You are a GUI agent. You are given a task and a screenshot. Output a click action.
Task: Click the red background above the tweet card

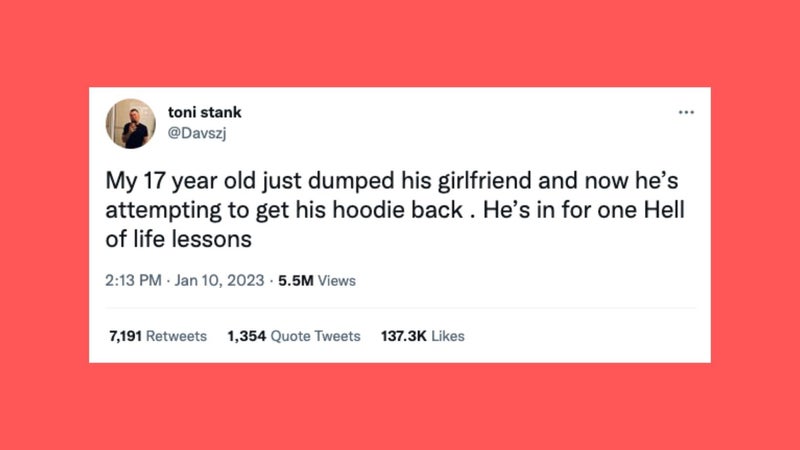(400, 43)
